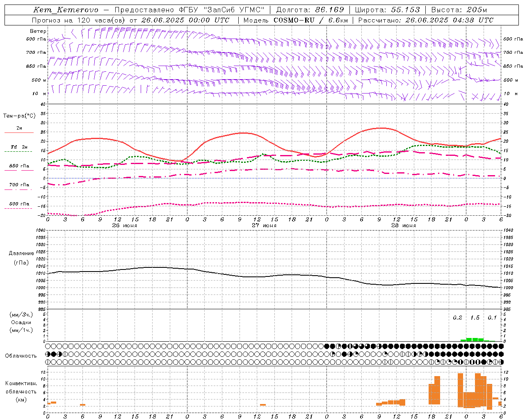525x420 pixels.
Task: Click the Осадки panel label
Action: tap(21, 322)
